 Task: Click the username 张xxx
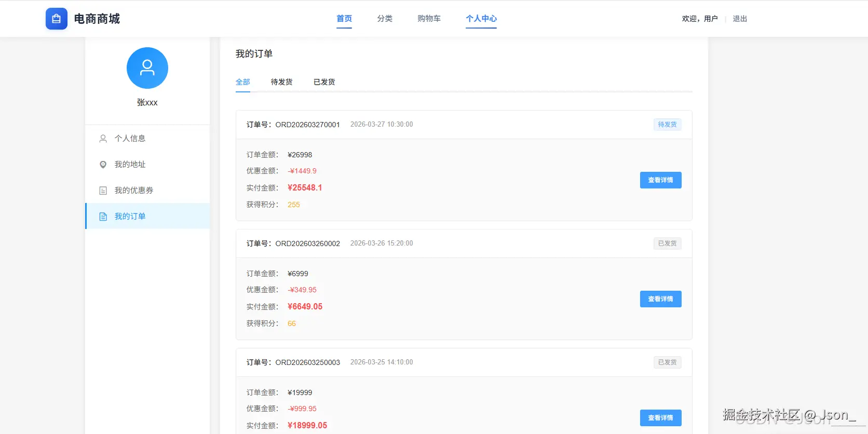click(147, 103)
